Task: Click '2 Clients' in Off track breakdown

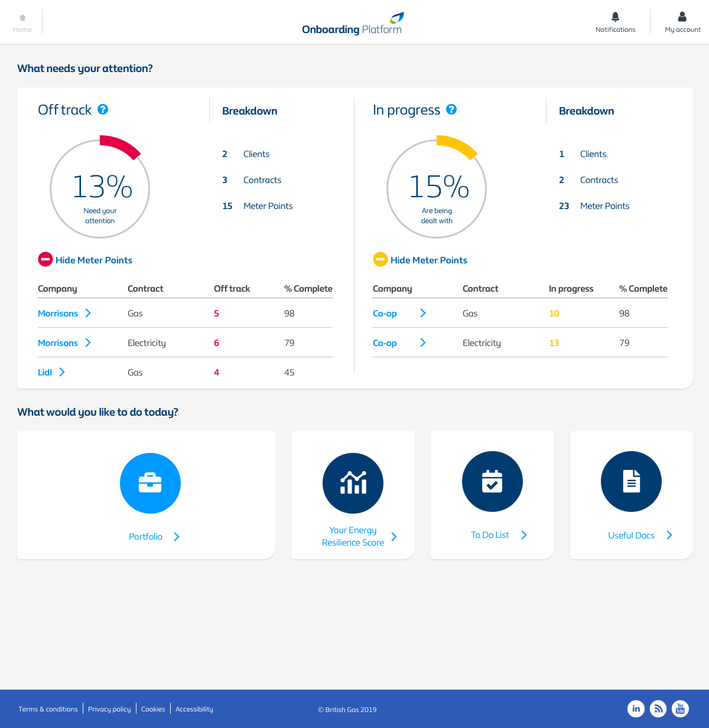Action: [246, 154]
